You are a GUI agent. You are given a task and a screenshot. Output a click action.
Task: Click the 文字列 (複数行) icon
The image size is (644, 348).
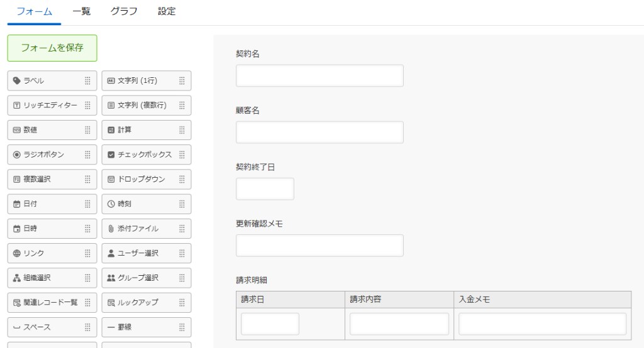coord(111,106)
